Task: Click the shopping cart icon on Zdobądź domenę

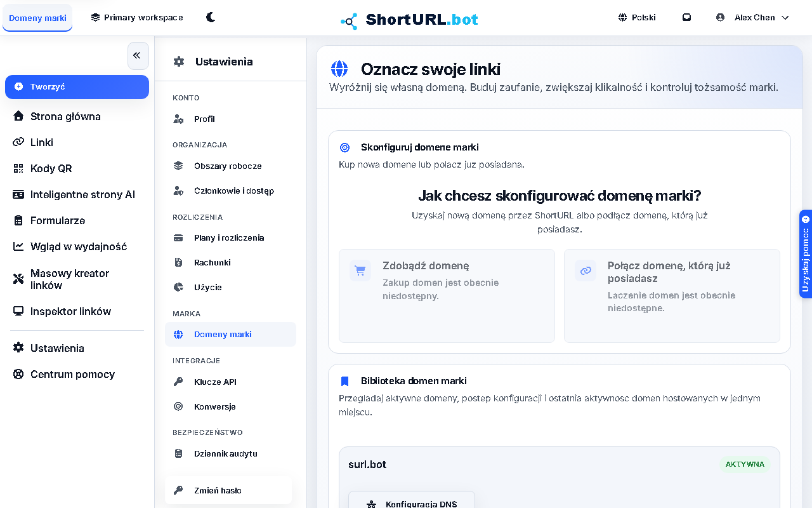Action: pos(360,271)
